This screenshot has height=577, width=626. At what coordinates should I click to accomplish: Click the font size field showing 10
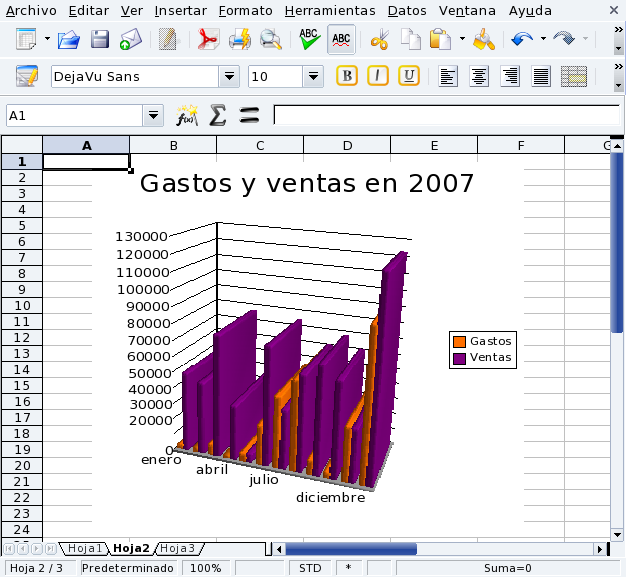(x=275, y=76)
